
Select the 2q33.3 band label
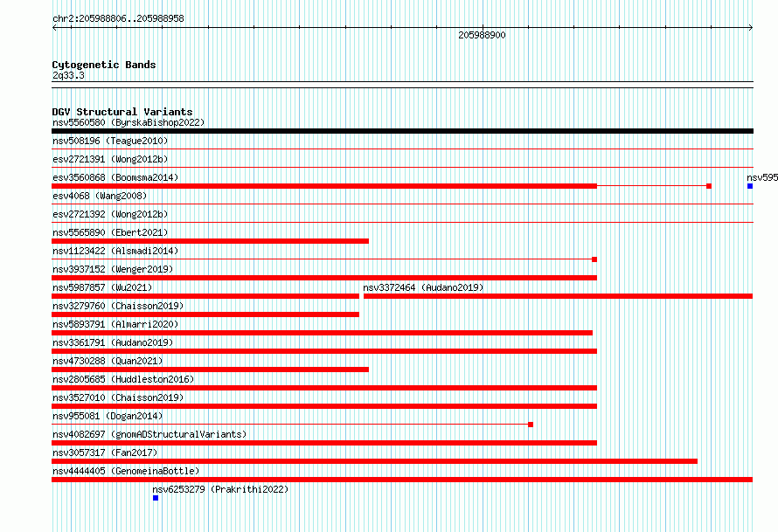click(x=68, y=75)
